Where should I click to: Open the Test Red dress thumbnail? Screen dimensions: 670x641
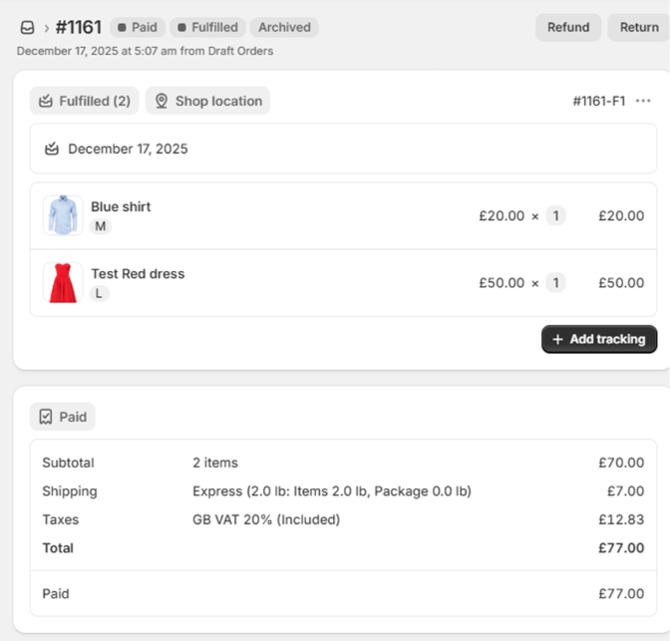(x=63, y=283)
